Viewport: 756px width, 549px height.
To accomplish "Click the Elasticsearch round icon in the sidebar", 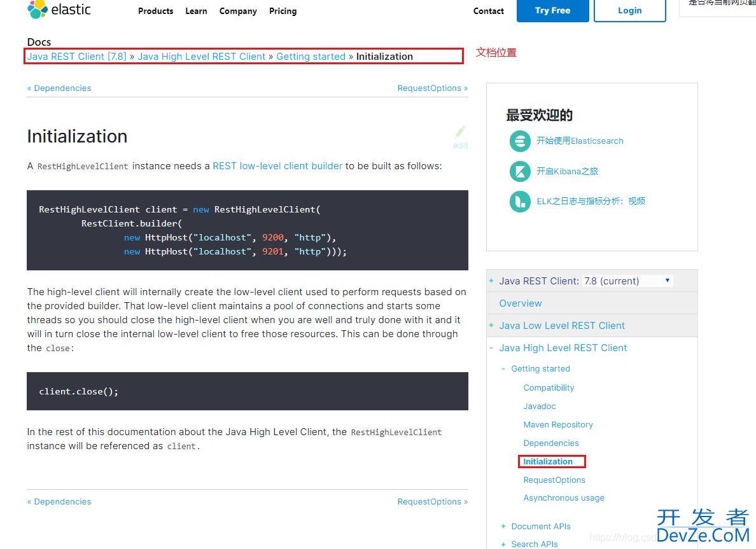I will click(x=520, y=141).
